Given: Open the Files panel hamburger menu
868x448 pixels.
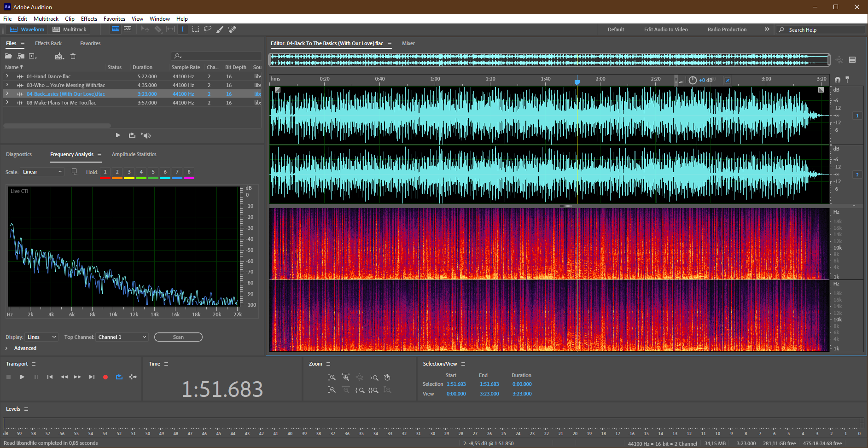Looking at the screenshot, I should click(22, 43).
